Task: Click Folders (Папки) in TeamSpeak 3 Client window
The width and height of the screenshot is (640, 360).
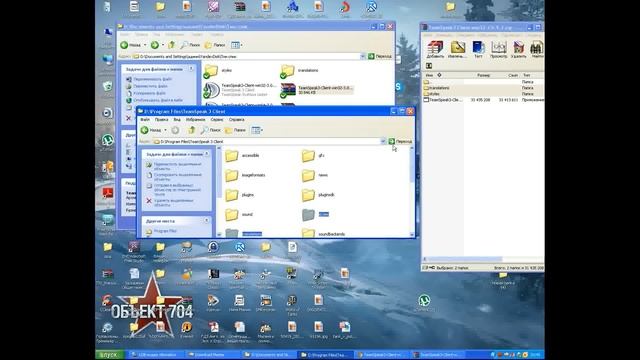Action: [236, 130]
